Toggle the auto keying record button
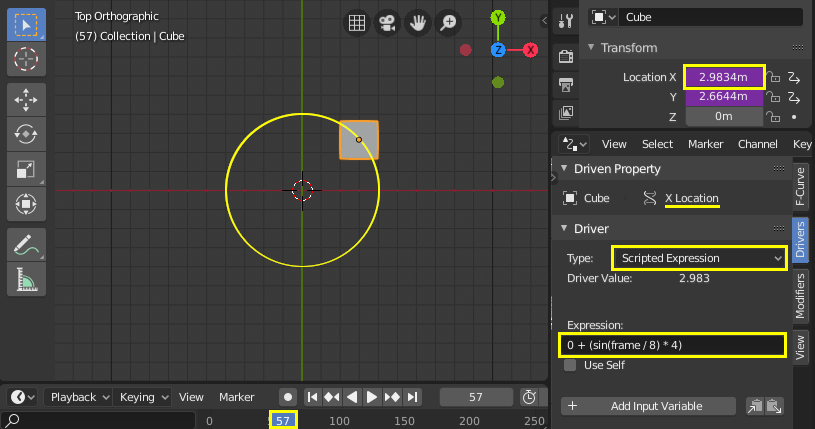 [287, 397]
